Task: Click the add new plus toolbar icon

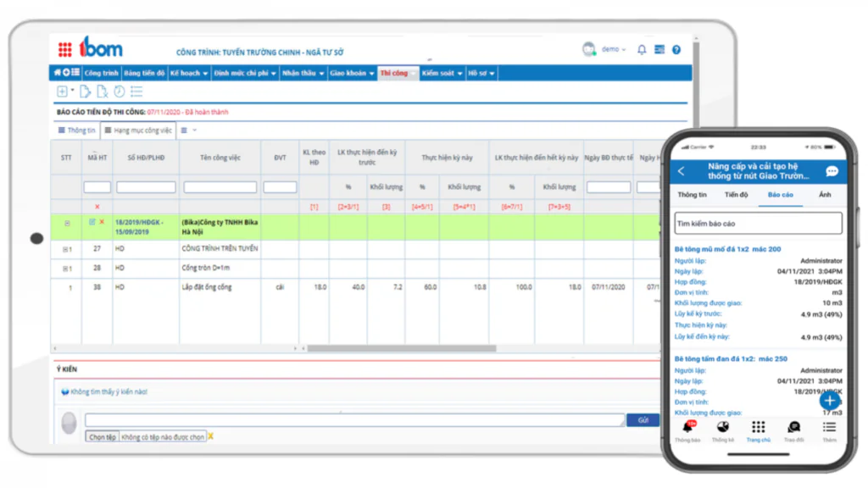Action: pyautogui.click(x=63, y=91)
